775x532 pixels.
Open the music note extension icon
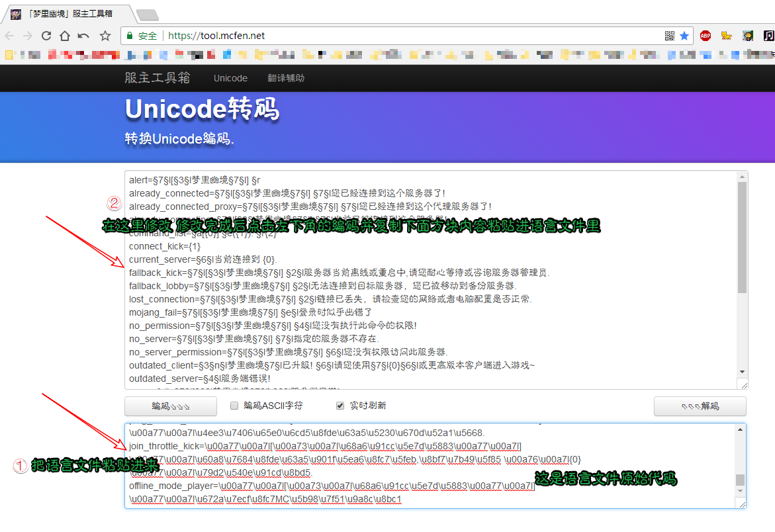click(x=768, y=36)
